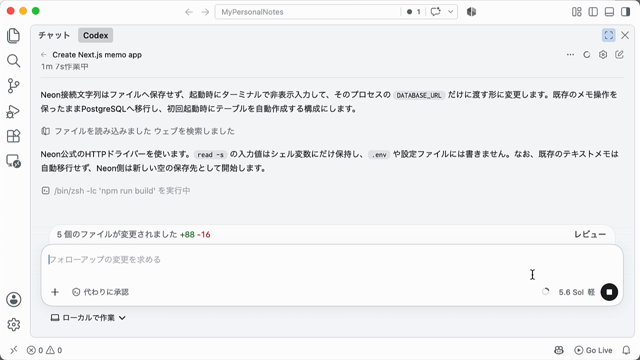
Task: Click the MyPersonalNotes command center search box
Action: click(308, 12)
